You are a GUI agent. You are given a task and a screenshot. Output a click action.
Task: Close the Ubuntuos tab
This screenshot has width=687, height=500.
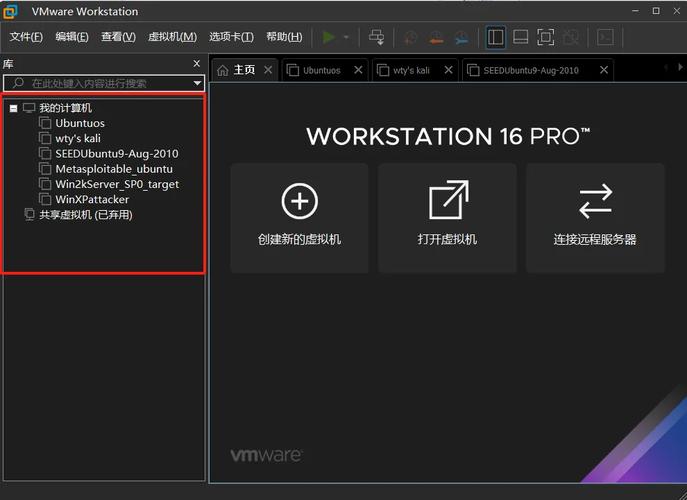(358, 70)
